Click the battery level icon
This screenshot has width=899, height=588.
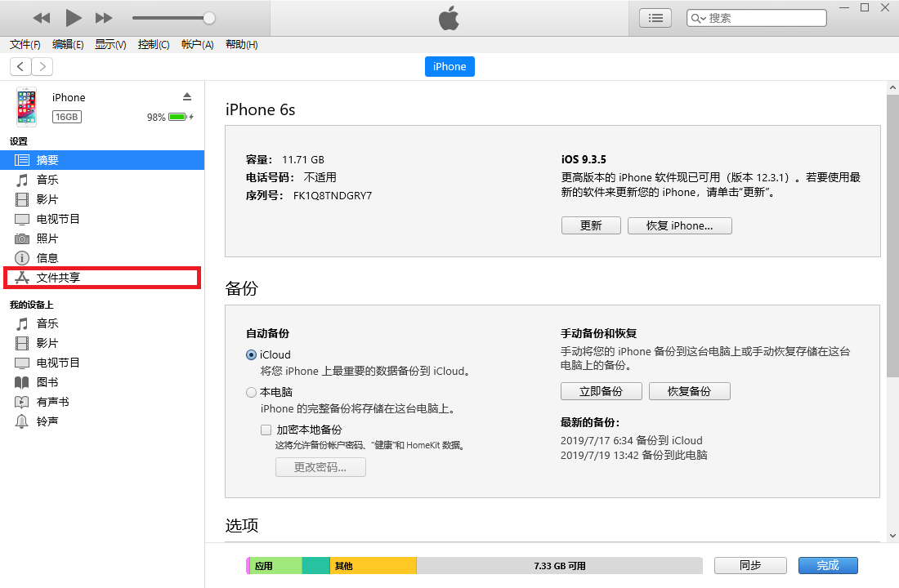[x=178, y=117]
